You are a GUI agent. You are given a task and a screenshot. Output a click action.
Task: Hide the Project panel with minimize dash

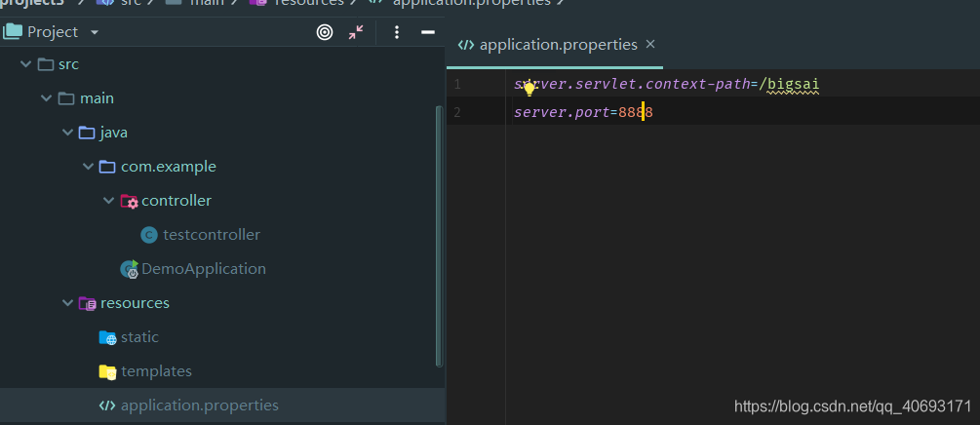[x=427, y=32]
